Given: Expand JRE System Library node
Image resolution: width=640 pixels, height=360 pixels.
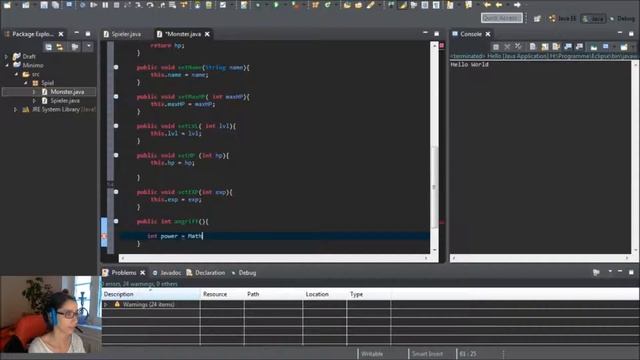Looking at the screenshot, I should (16, 109).
